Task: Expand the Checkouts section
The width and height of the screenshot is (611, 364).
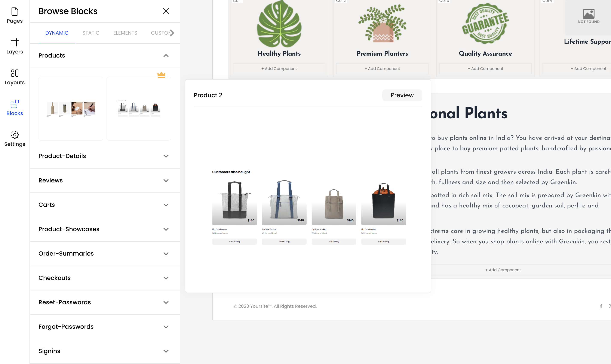Action: coord(166,278)
